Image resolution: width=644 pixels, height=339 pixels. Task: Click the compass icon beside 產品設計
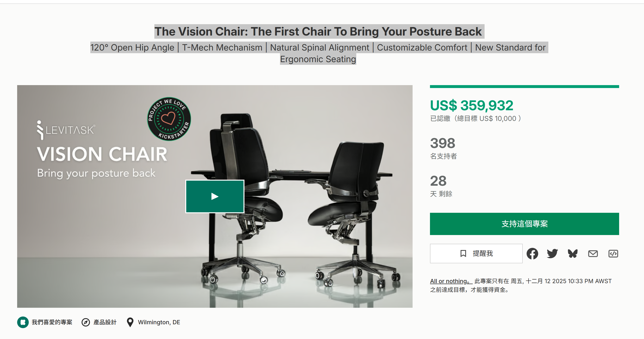pos(86,322)
